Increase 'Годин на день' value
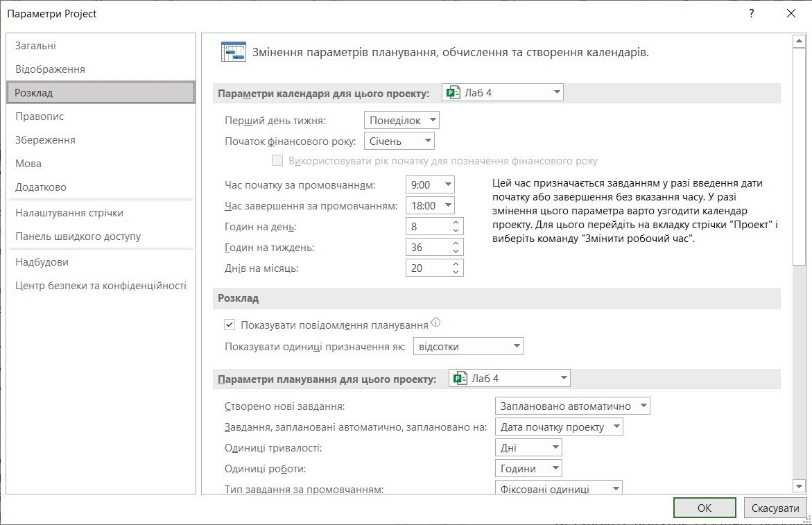Viewport: 812px width, 525px height. tap(456, 223)
